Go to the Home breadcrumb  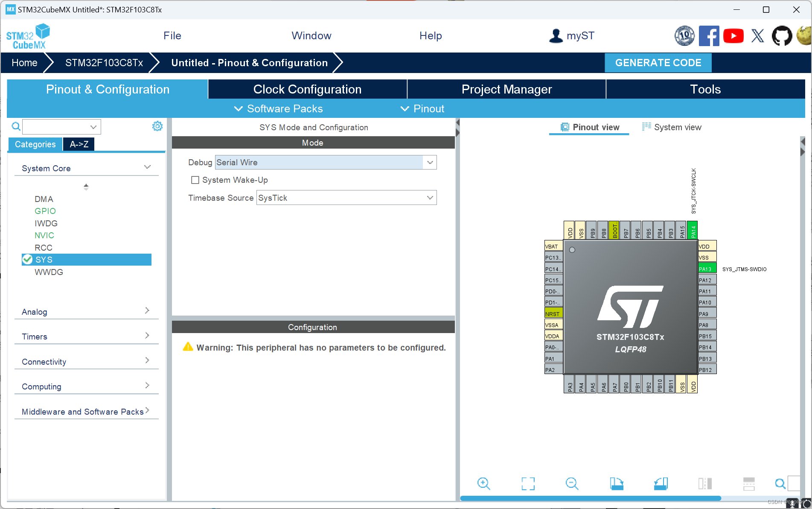24,63
